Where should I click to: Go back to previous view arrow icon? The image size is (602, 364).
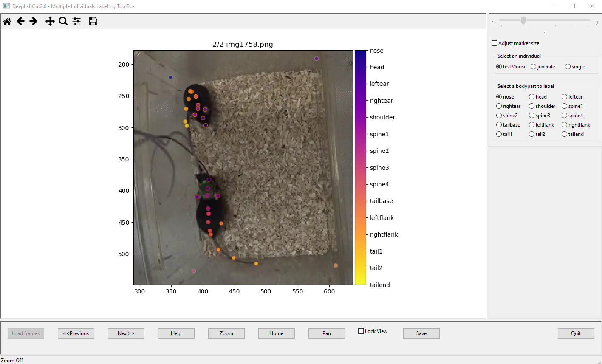click(x=20, y=21)
